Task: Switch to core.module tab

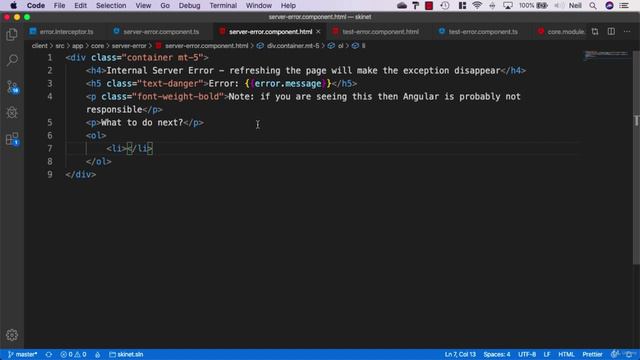Action: click(x=561, y=31)
